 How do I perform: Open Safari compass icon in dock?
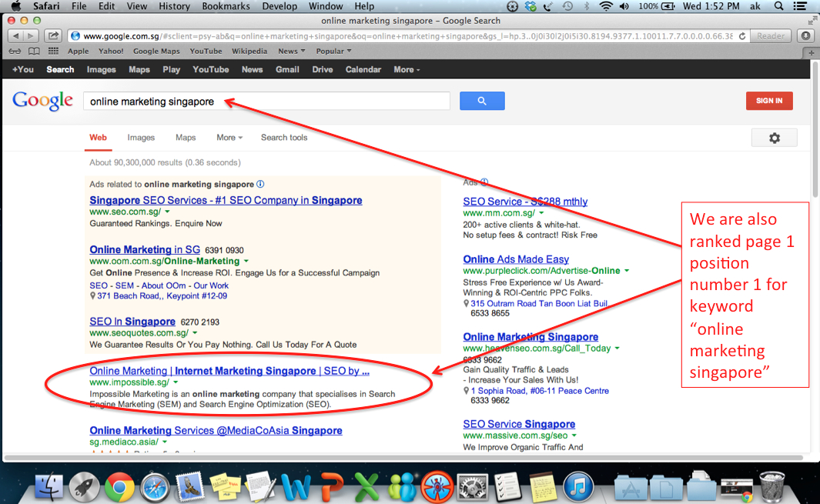click(x=154, y=487)
